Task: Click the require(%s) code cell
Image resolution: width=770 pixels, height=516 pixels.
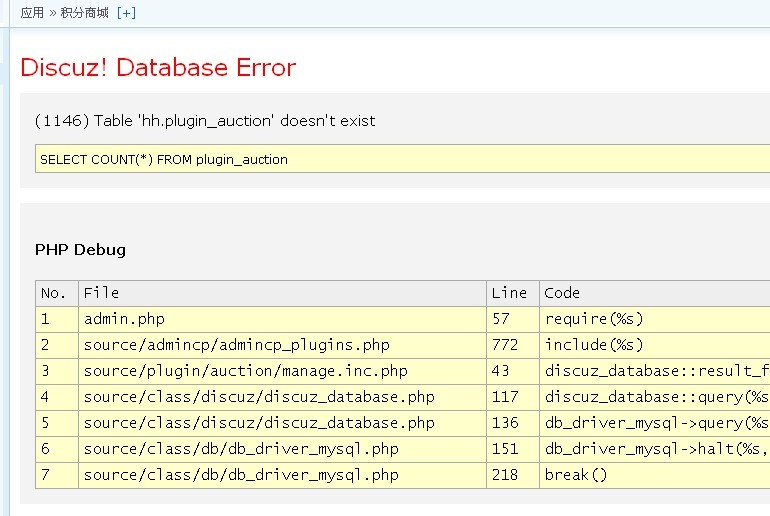Action: (594, 319)
